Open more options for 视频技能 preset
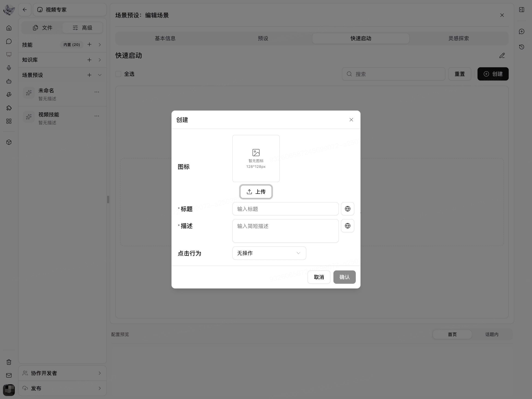The height and width of the screenshot is (399, 532). coord(97,116)
